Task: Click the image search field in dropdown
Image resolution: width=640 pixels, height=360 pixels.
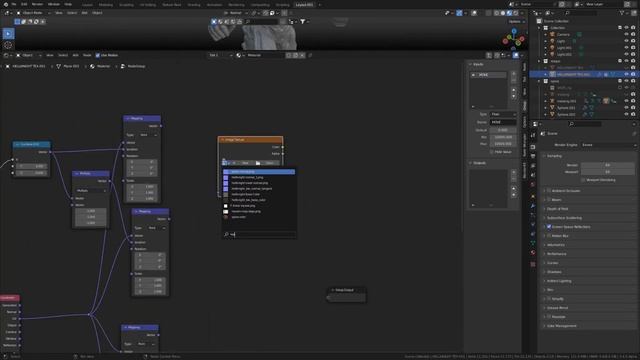Action: point(260,234)
